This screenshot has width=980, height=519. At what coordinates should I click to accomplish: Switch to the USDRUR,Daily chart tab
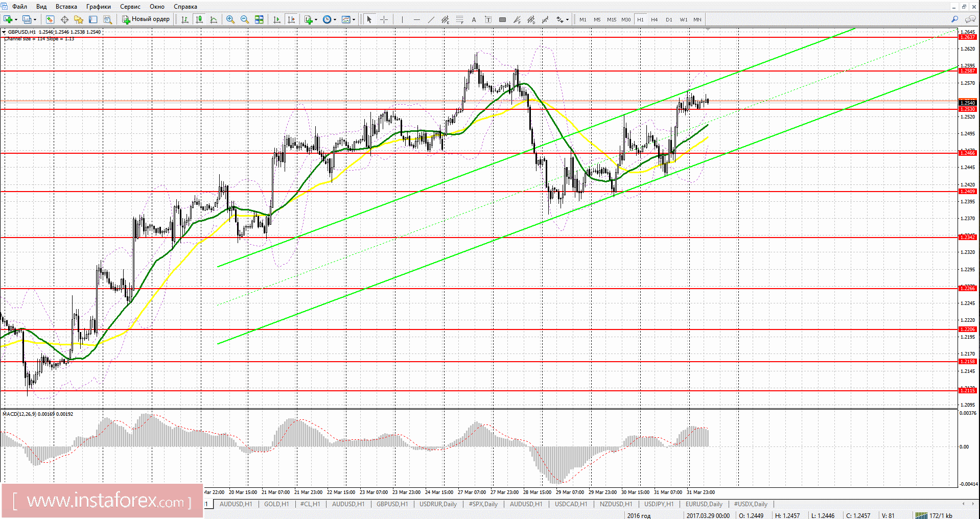[x=438, y=504]
